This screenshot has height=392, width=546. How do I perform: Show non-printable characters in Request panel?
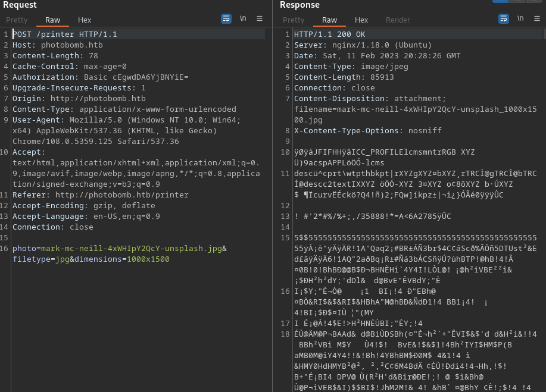coord(243,19)
